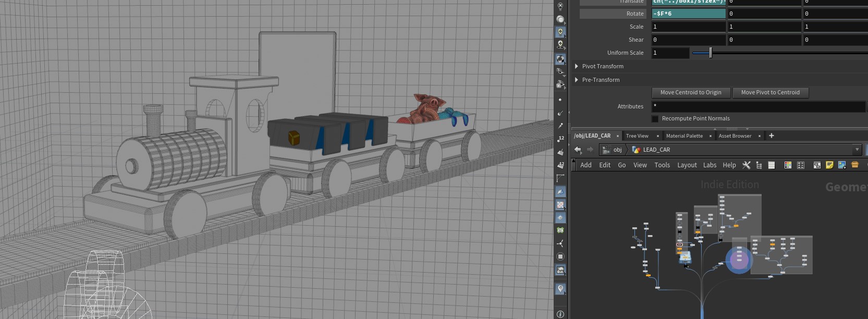This screenshot has width=868, height=319.
Task: Open the View menu in network editor
Action: click(x=640, y=165)
